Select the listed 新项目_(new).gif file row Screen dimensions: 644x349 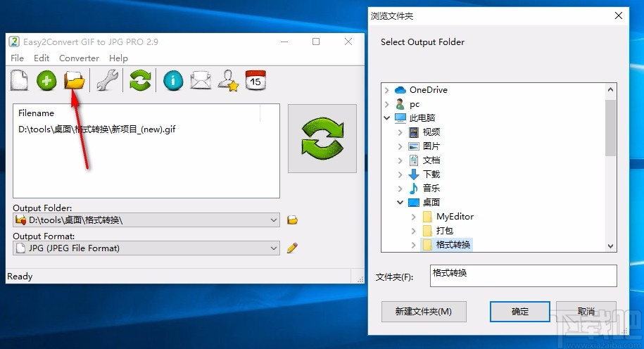(x=97, y=129)
